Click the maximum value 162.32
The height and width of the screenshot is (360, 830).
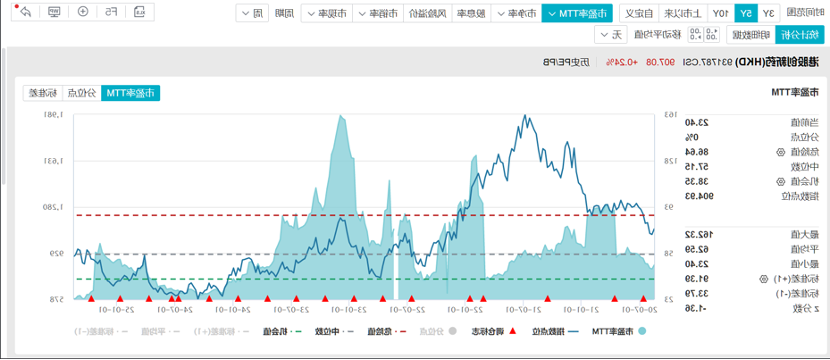pos(700,234)
